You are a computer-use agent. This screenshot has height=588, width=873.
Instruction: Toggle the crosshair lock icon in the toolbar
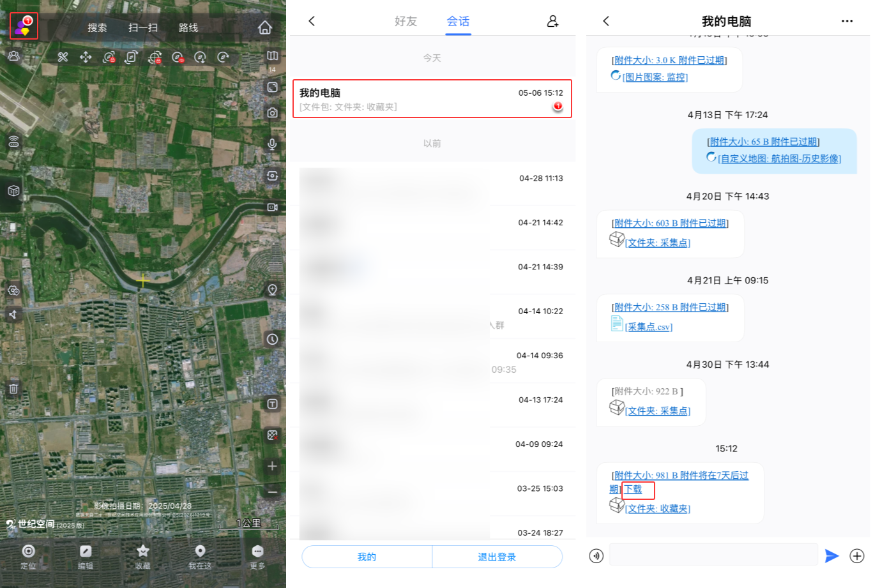[x=155, y=57]
